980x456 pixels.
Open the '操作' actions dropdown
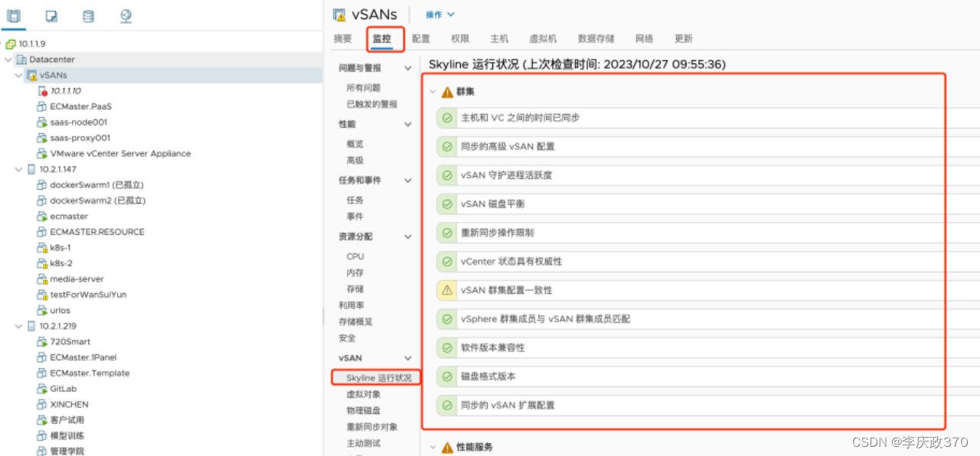pyautogui.click(x=440, y=15)
